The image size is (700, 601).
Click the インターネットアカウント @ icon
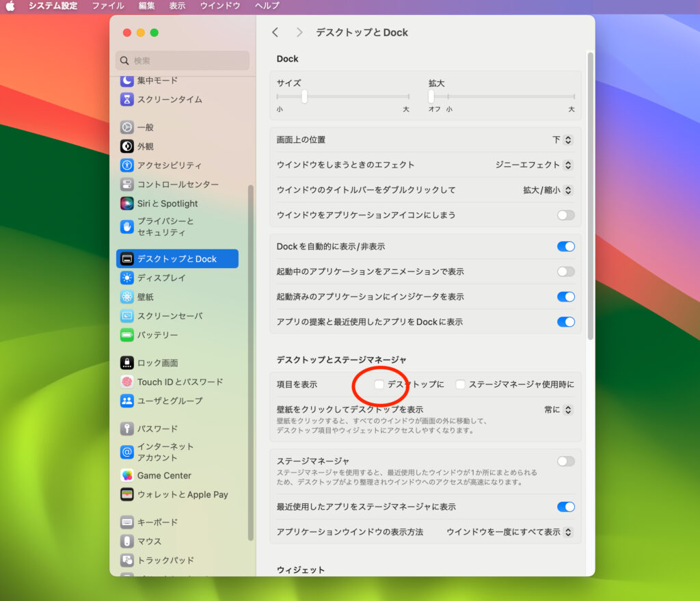click(x=126, y=452)
